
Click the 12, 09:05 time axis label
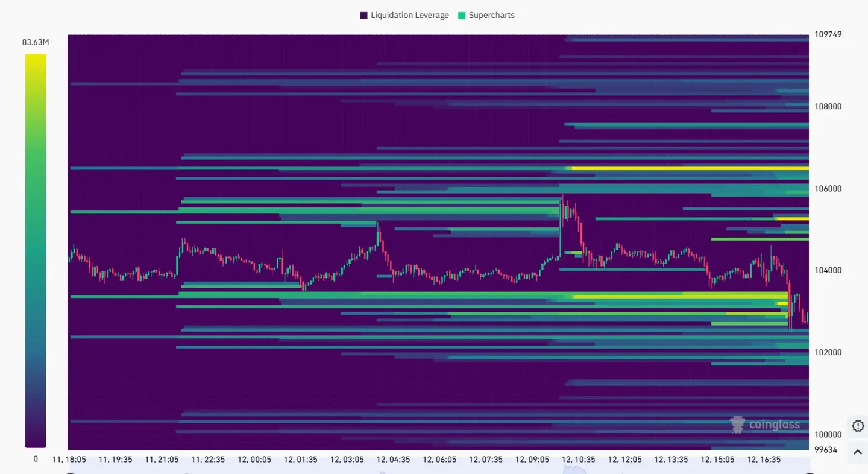[532, 460]
